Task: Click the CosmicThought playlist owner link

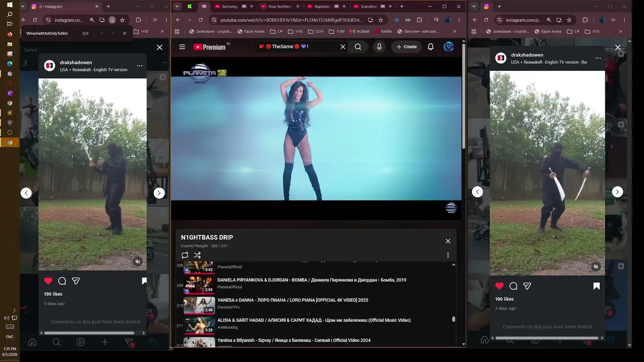Action: tap(195, 246)
